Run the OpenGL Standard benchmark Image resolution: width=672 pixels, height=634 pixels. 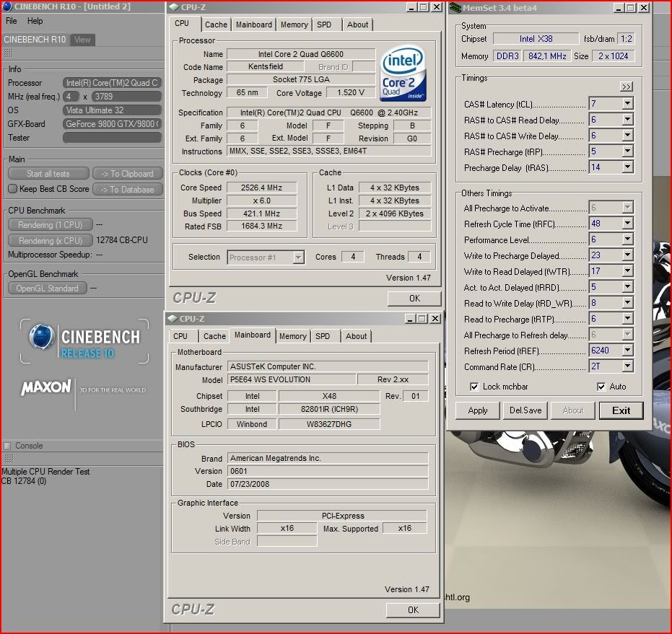pyautogui.click(x=47, y=289)
